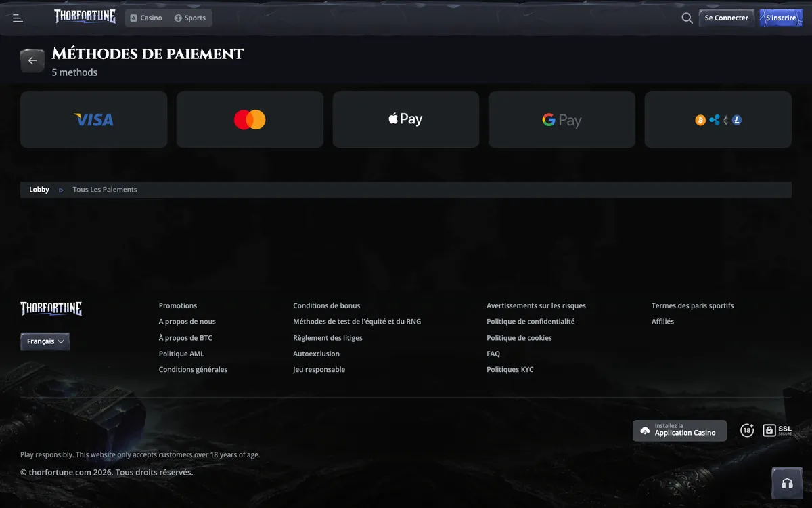Select the Visa payment method card
The width and height of the screenshot is (812, 508).
point(94,120)
